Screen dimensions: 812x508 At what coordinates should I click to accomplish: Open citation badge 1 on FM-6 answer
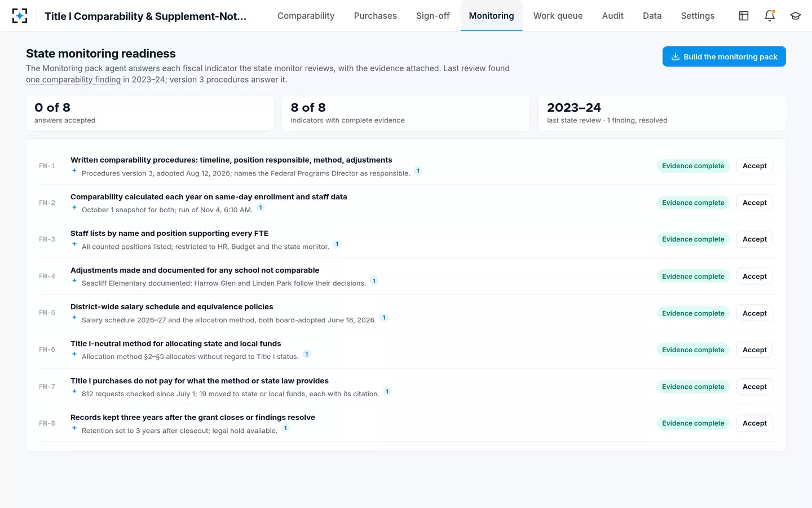pos(307,354)
